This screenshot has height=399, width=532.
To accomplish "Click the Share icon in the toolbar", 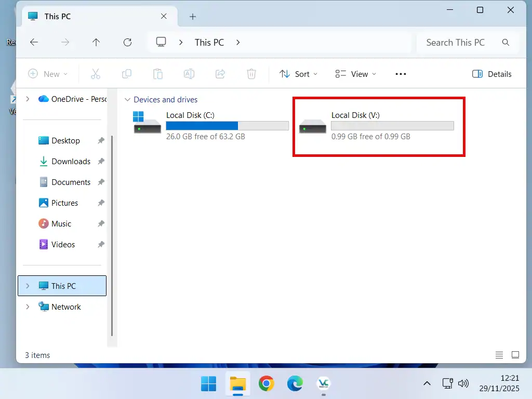I will click(220, 74).
